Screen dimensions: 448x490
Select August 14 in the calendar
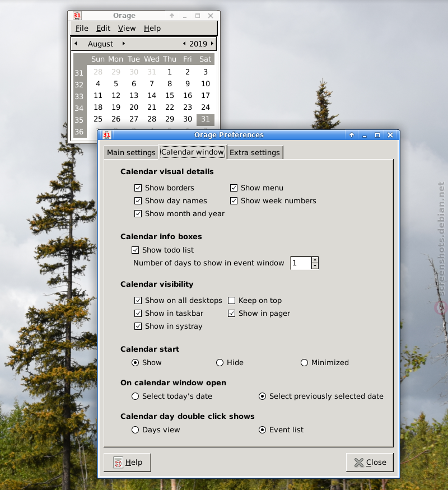click(x=152, y=96)
